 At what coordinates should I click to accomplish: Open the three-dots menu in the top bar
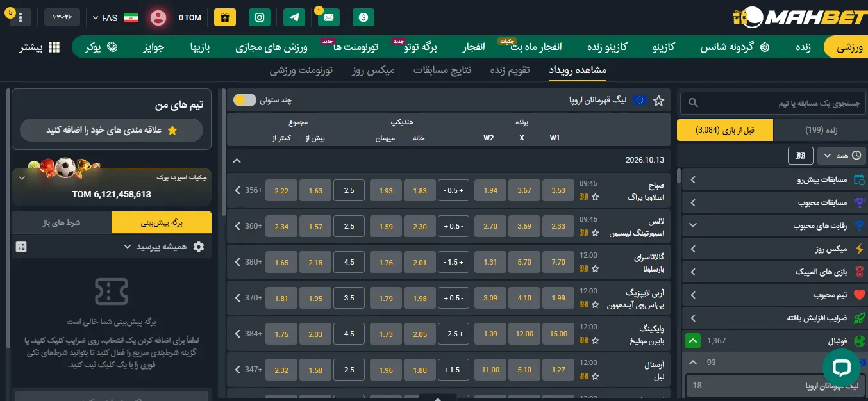click(20, 17)
